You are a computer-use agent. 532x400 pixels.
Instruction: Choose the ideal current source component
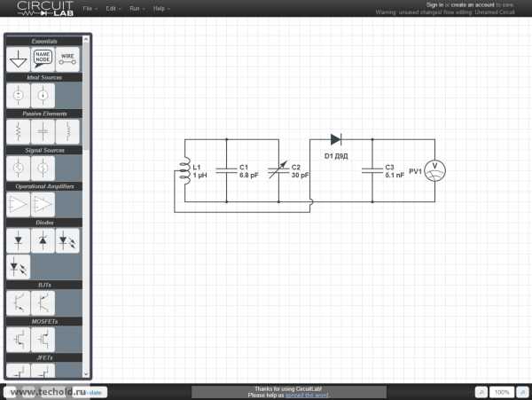pos(43,96)
